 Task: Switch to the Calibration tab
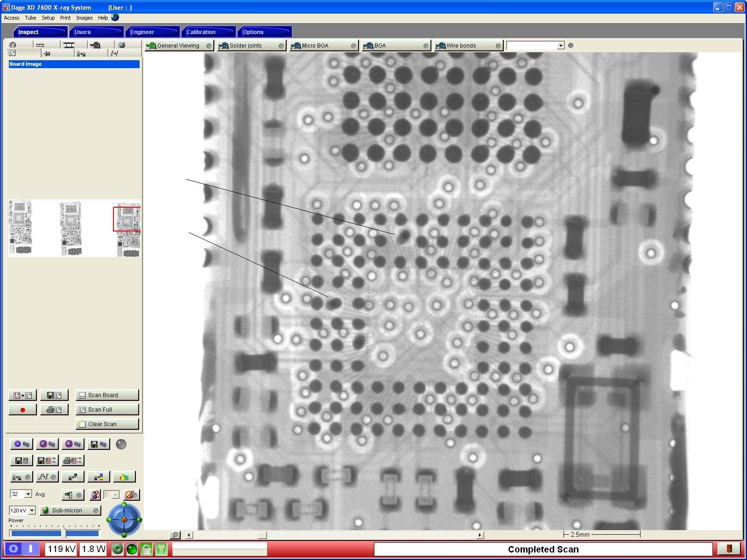coord(209,32)
